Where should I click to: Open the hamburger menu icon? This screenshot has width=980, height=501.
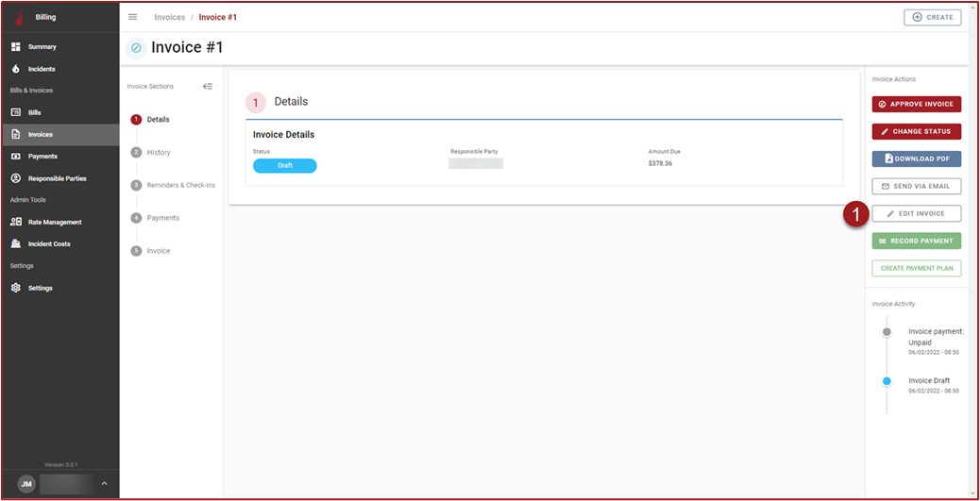(x=132, y=17)
